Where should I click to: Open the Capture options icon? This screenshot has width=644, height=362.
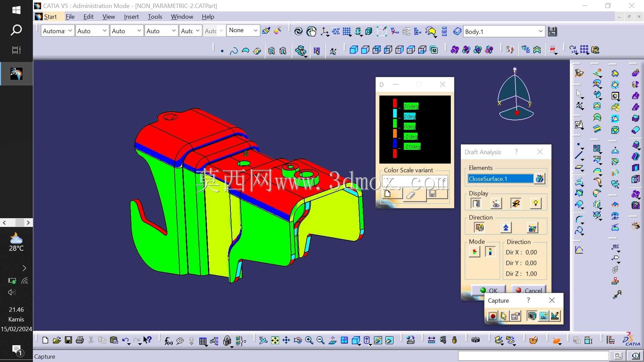pos(515,316)
